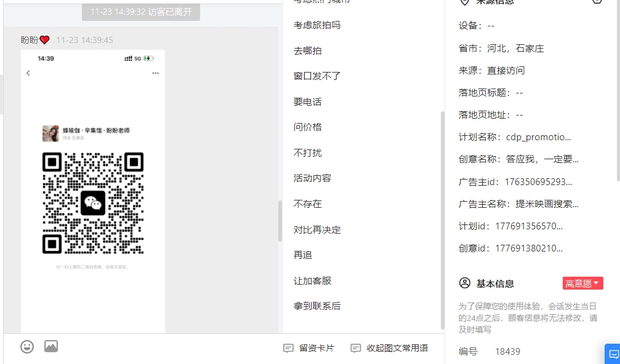Click the 基本信息 person icon
The width and height of the screenshot is (620, 364).
coord(465,283)
